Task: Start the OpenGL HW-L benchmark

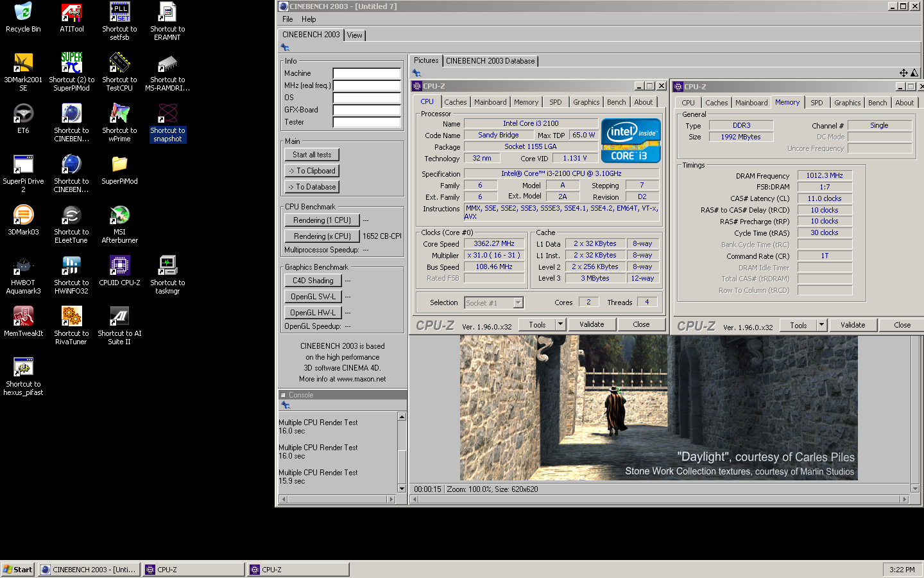Action: click(x=312, y=313)
